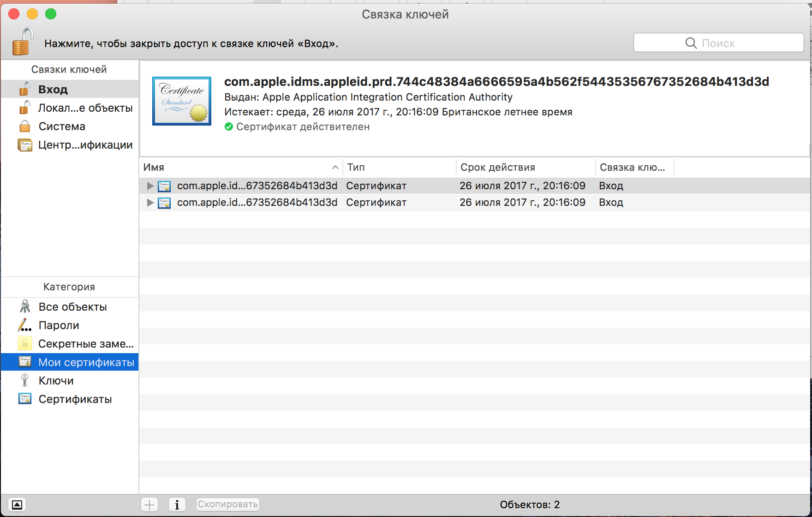Open info with the "i" button
The height and width of the screenshot is (517, 812).
pos(177,505)
